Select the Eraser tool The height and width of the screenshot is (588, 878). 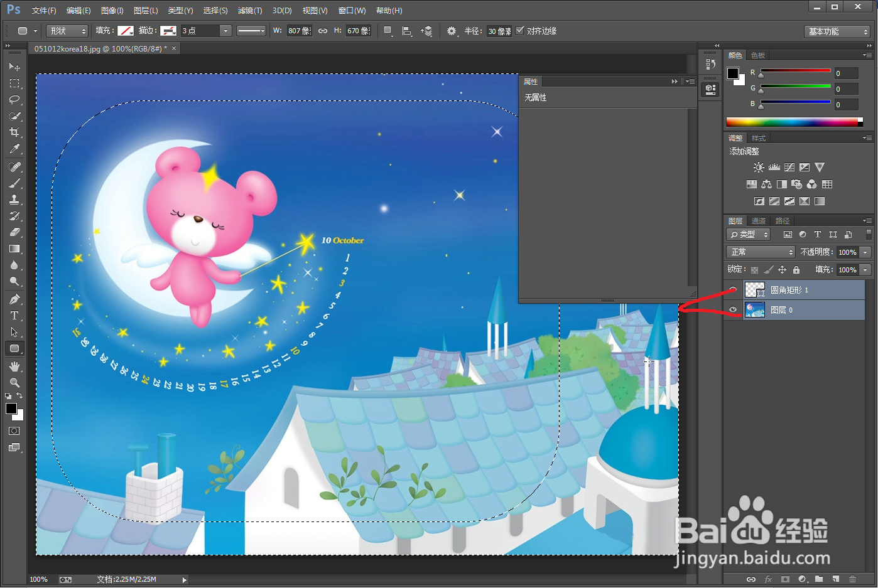point(14,232)
